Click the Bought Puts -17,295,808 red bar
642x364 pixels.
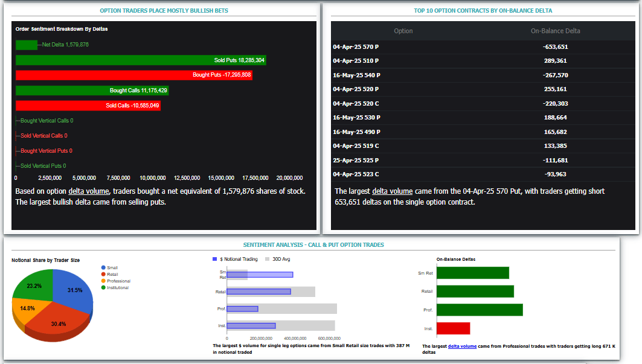click(133, 75)
